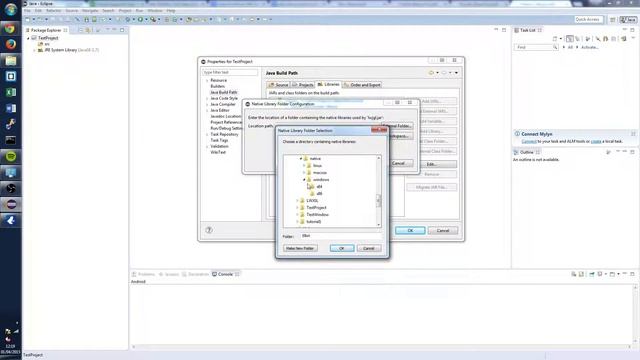Click the folder tree scrollbar down arrow
This screenshot has width=640, height=360.
tap(378, 224)
